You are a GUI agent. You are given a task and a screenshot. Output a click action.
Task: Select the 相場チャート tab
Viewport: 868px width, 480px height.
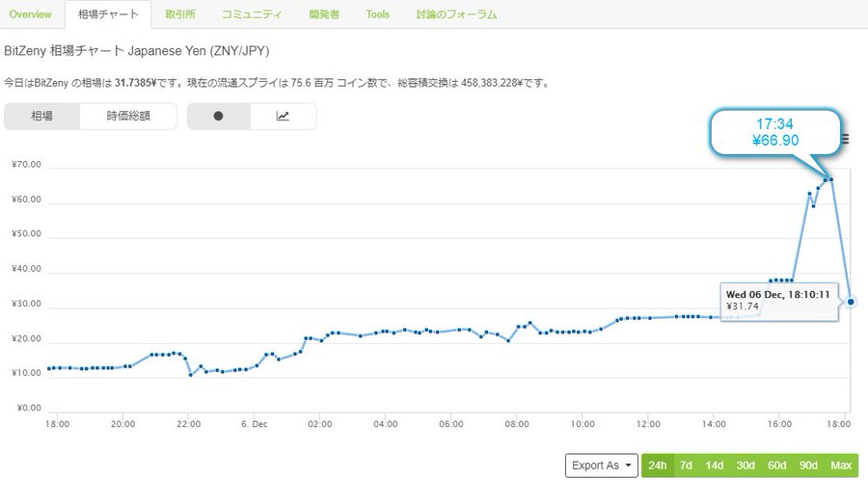(x=108, y=14)
